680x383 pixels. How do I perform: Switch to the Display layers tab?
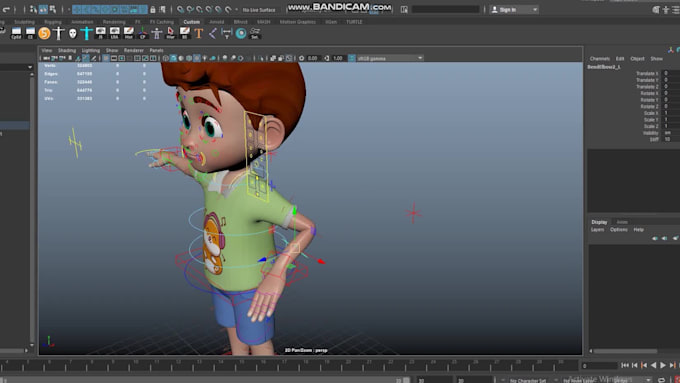(x=599, y=222)
